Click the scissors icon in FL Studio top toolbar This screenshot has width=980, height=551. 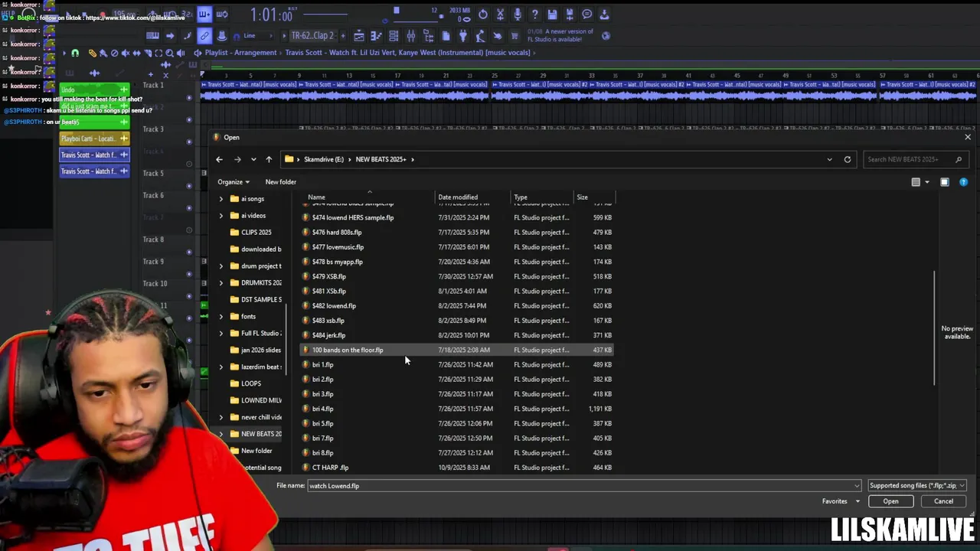coord(500,14)
